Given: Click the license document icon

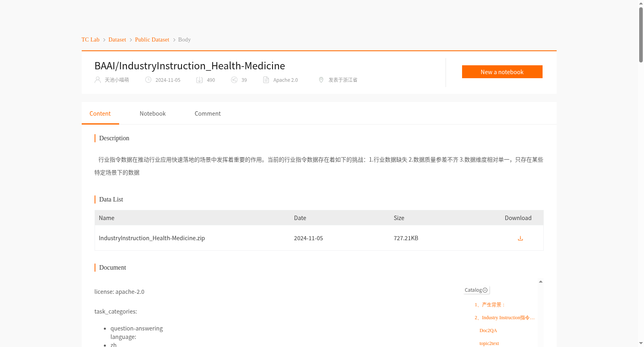Looking at the screenshot, I should click(x=266, y=80).
